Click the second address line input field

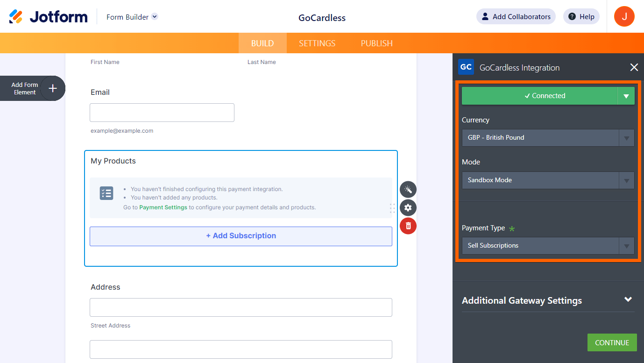(x=241, y=349)
